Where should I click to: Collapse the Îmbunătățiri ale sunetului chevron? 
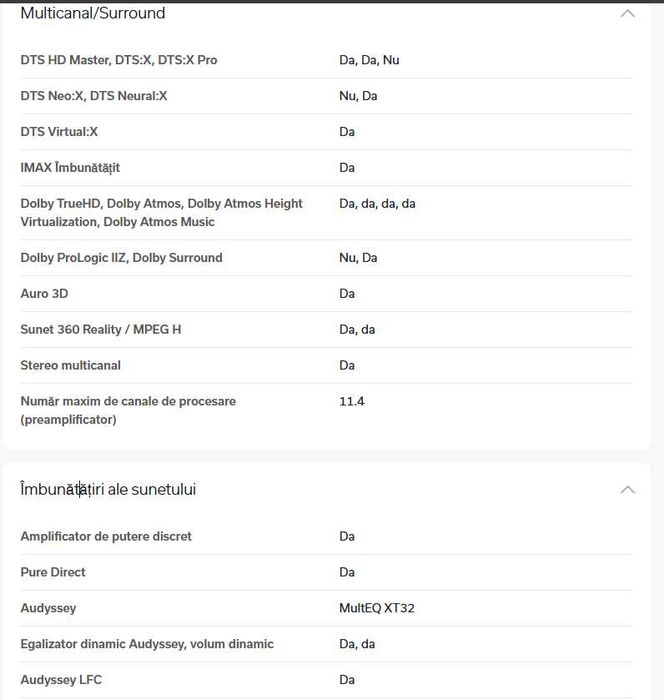click(x=627, y=490)
